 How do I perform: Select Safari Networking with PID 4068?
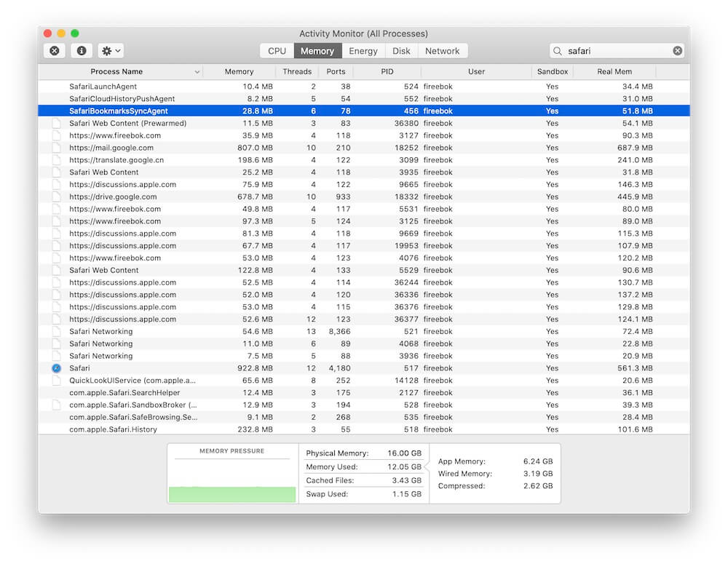point(364,343)
